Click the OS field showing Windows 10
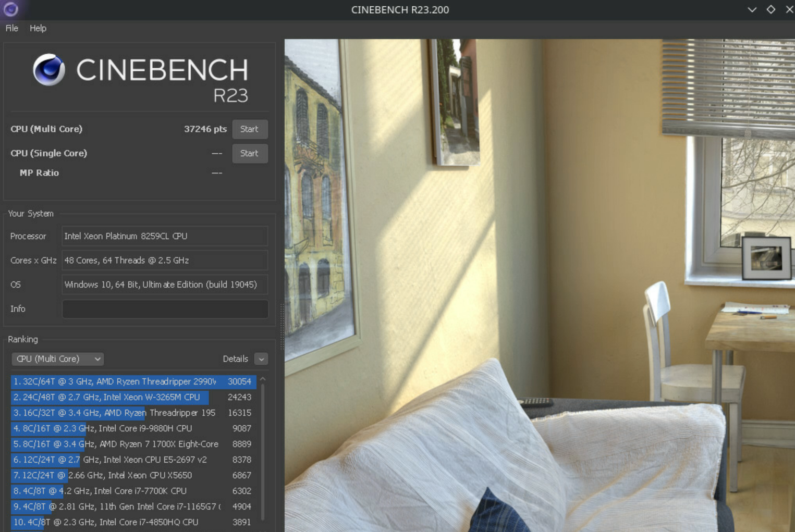This screenshot has width=795, height=532. [164, 284]
